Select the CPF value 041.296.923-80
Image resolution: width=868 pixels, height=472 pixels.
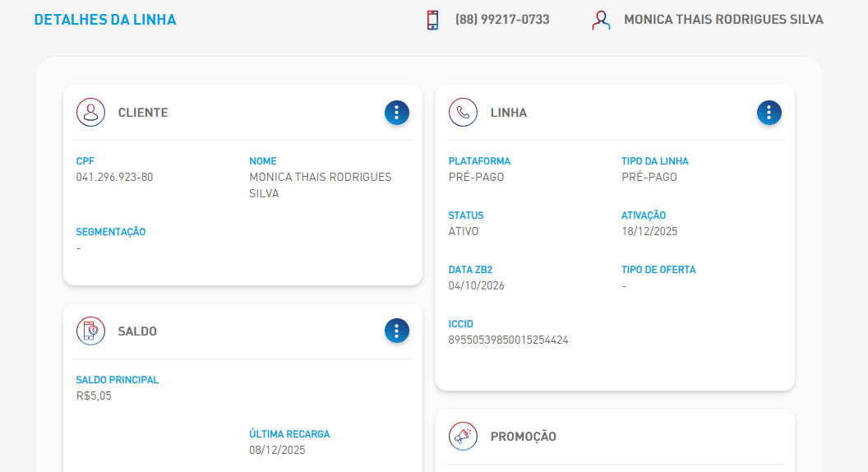114,178
